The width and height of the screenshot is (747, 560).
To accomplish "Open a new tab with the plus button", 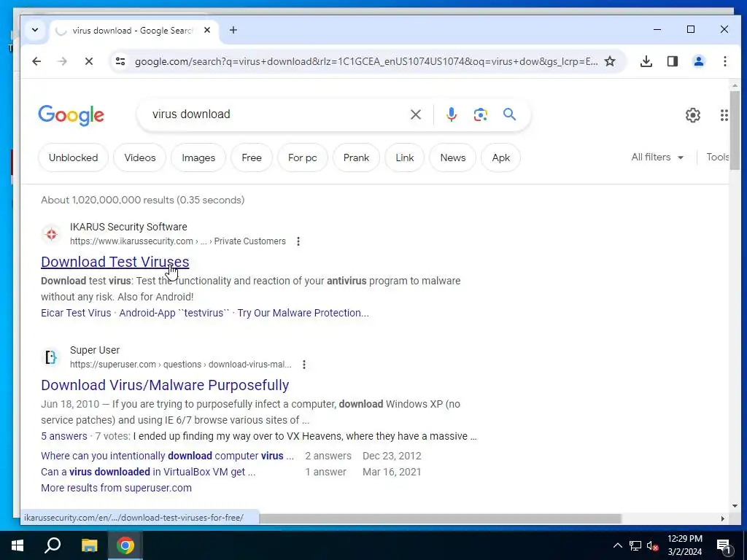I will (233, 30).
